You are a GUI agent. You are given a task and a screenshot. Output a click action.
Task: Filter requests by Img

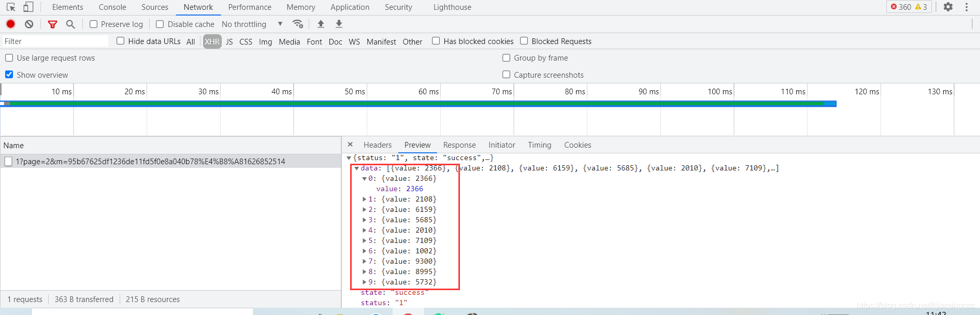click(266, 41)
